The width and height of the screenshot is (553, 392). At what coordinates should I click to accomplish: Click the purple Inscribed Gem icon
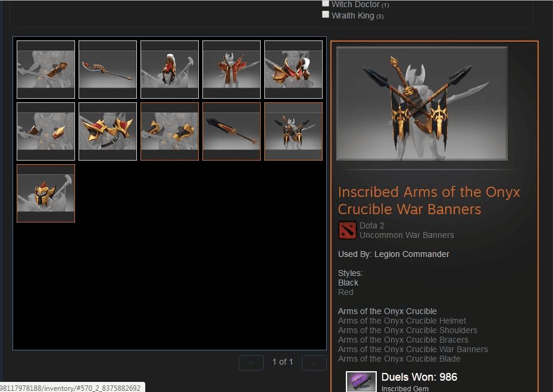pyautogui.click(x=361, y=381)
